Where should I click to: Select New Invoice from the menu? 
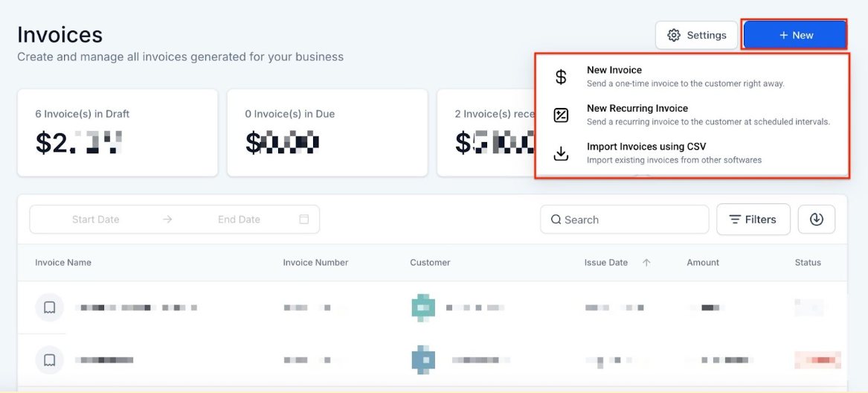614,71
